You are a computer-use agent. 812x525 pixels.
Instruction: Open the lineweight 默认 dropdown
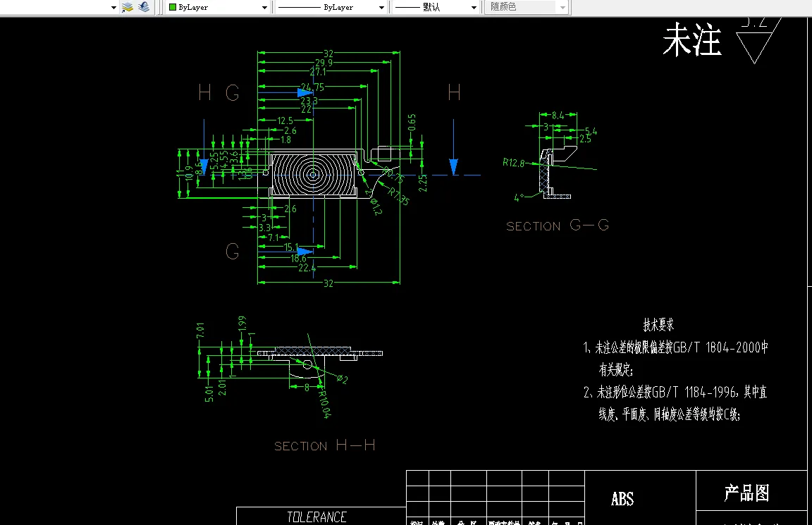(x=474, y=7)
